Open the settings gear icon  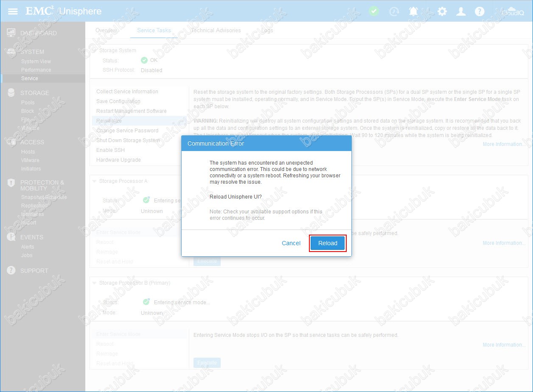442,11
